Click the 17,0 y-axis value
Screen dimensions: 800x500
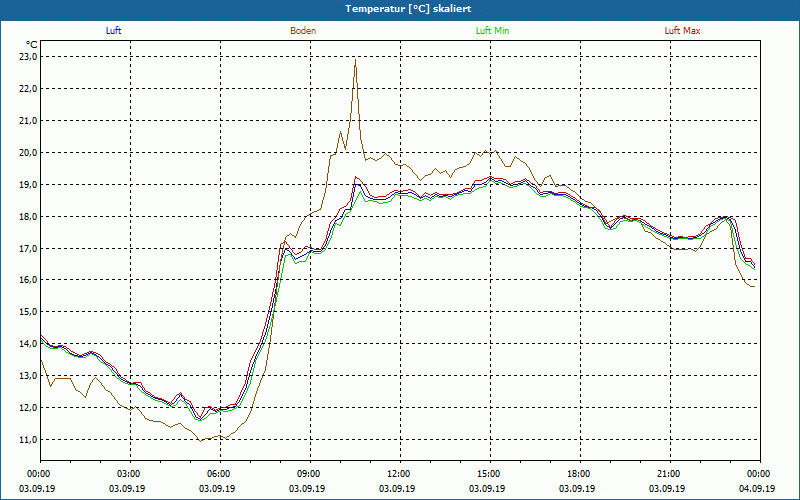29,248
